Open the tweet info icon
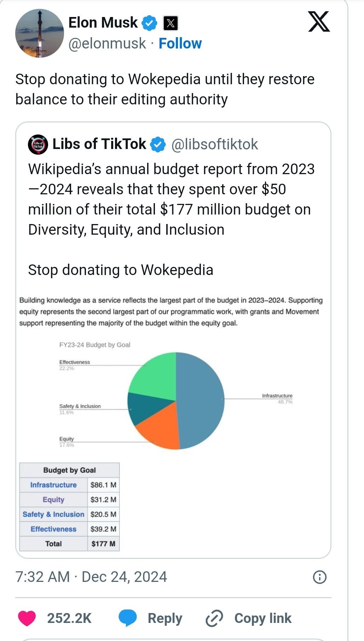This screenshot has width=364, height=641. pos(320,577)
